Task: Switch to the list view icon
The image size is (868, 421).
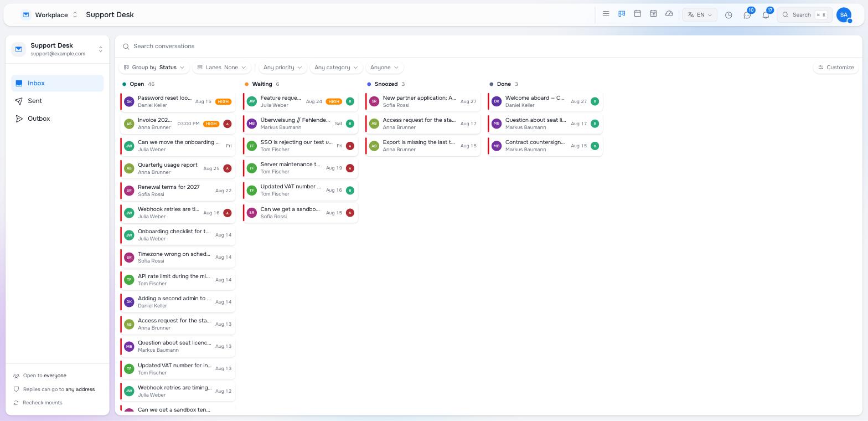Action: point(606,14)
